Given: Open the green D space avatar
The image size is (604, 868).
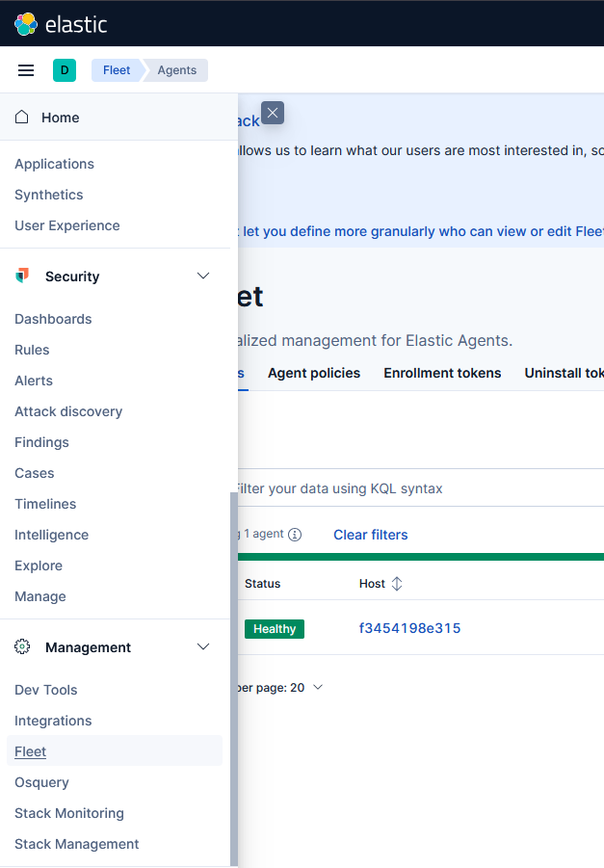Looking at the screenshot, I should tap(65, 70).
